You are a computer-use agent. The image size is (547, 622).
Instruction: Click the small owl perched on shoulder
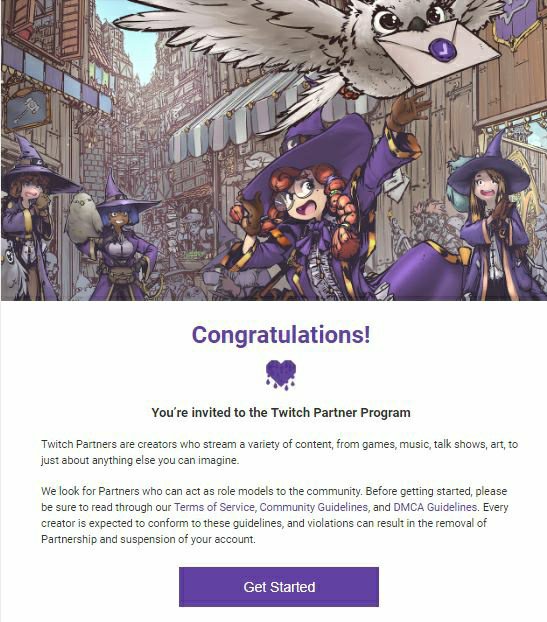84,217
